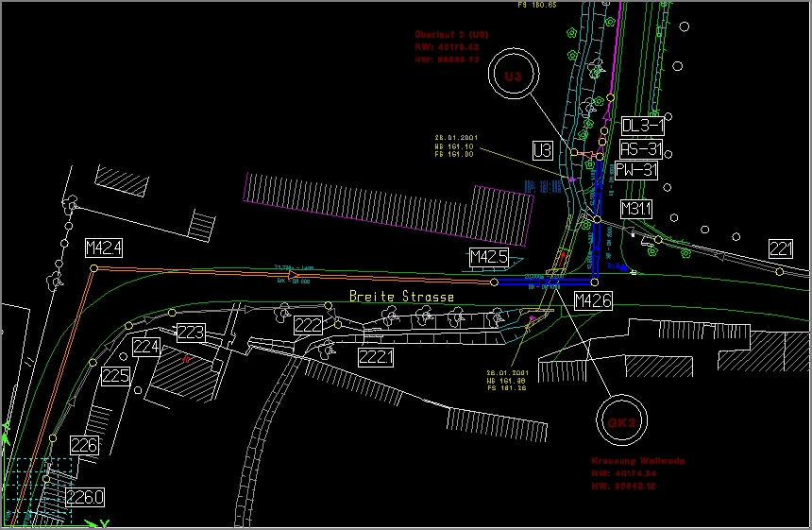The width and height of the screenshot is (812, 530).
Task: Click the 222 node label
Action: pyautogui.click(x=308, y=325)
